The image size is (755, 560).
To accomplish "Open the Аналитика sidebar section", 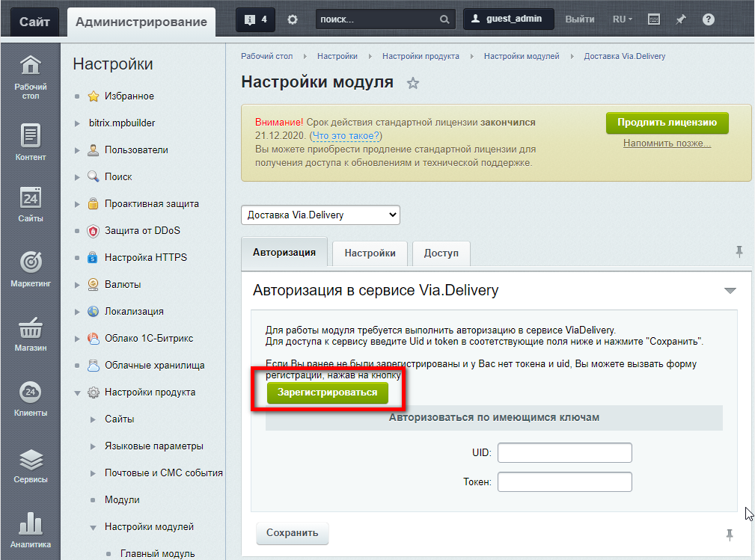I will tap(31, 529).
